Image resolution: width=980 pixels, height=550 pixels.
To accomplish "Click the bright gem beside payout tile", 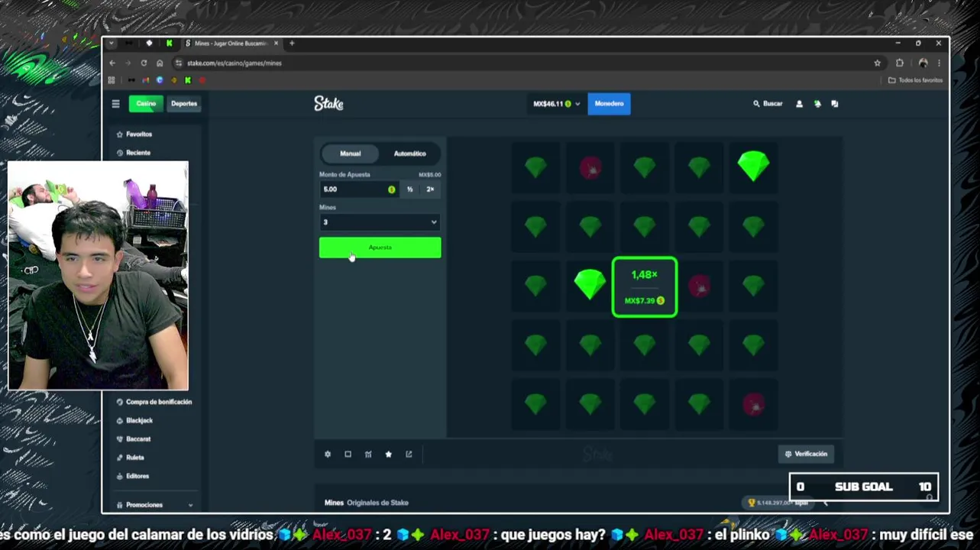I will (x=590, y=285).
